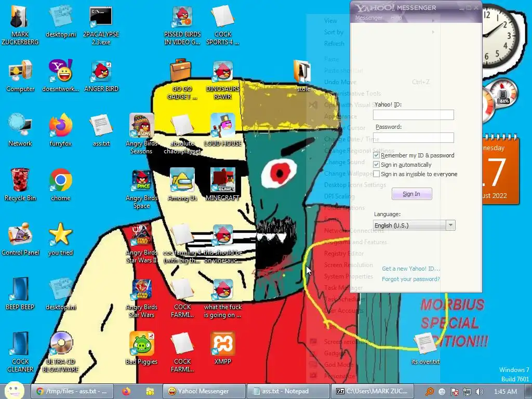The height and width of the screenshot is (399, 532).
Task: Select the Computer desktop icon
Action: point(20,76)
